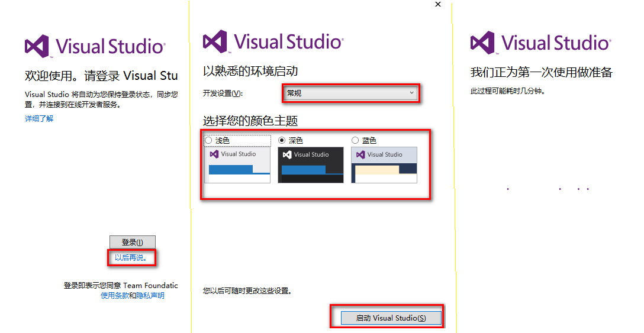The image size is (644, 333).
Task: Click the 您以后可随时更改这些设置 text
Action: point(247,290)
